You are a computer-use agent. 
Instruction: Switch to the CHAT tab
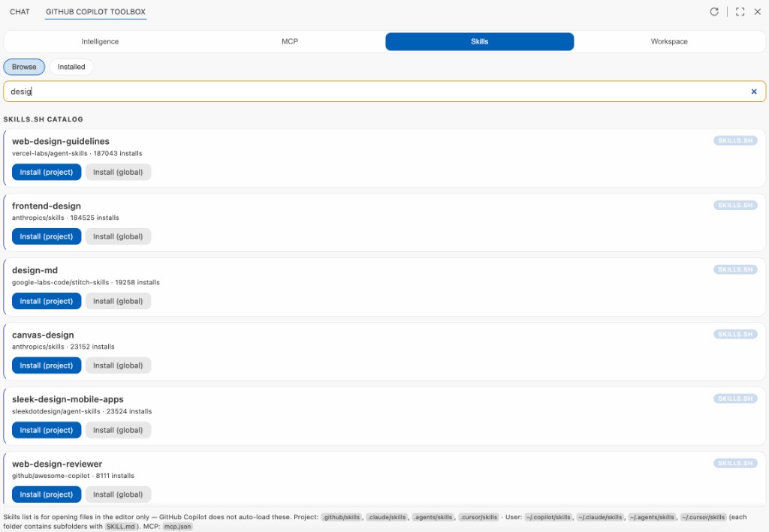pyautogui.click(x=20, y=12)
